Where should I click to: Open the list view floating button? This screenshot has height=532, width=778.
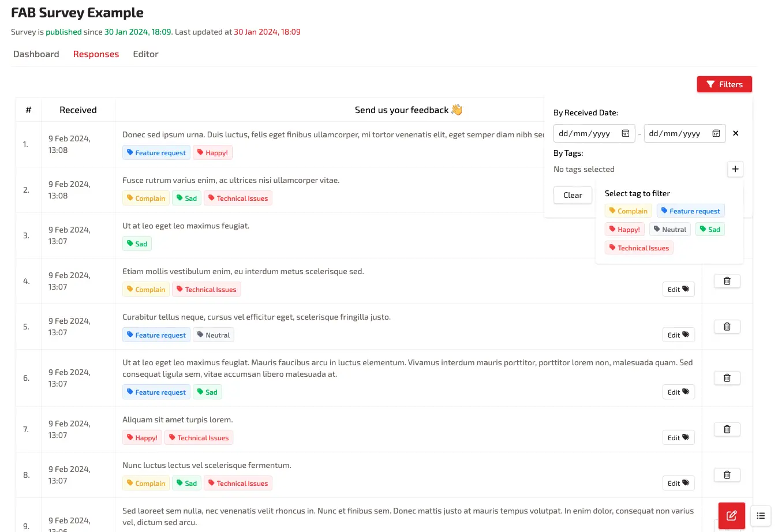pos(761,516)
